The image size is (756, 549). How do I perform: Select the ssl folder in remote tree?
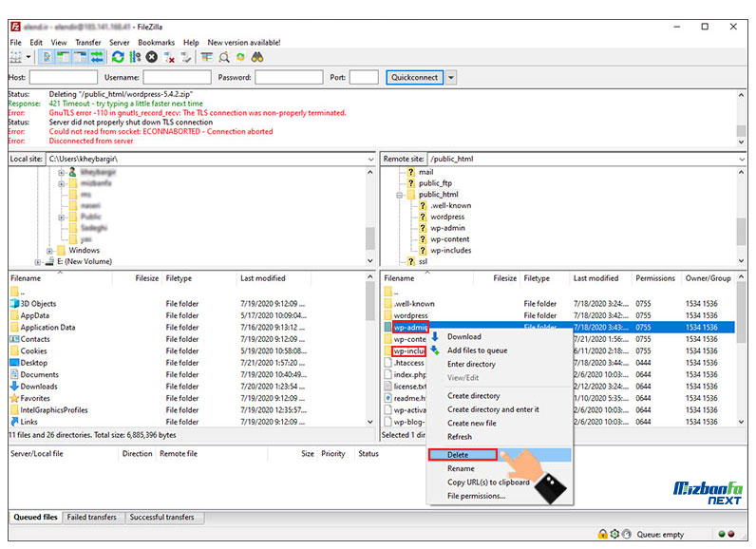(423, 261)
